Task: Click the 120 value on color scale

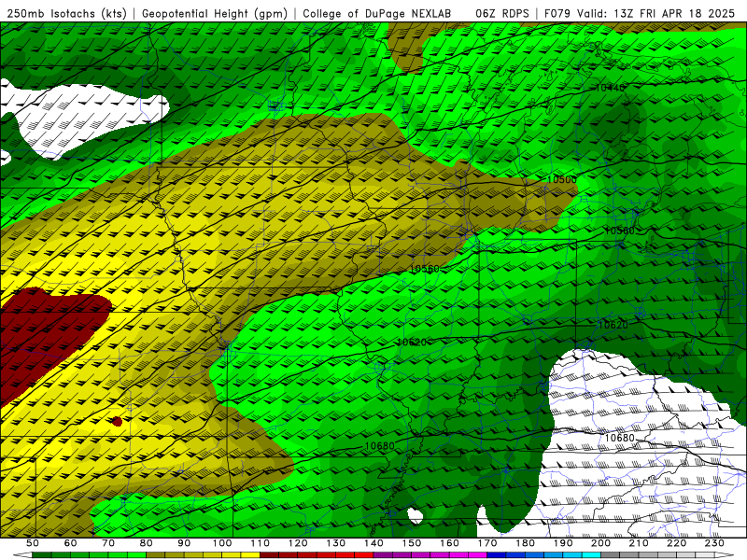Action: [298, 543]
